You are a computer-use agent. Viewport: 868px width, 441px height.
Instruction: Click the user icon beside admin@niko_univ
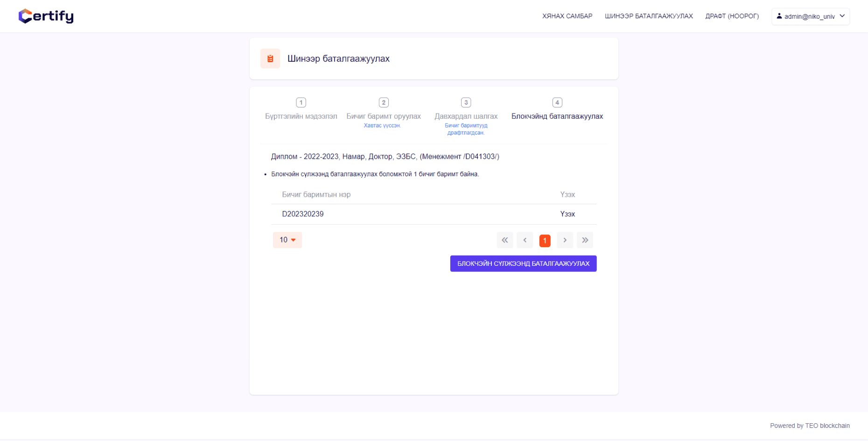(x=779, y=16)
